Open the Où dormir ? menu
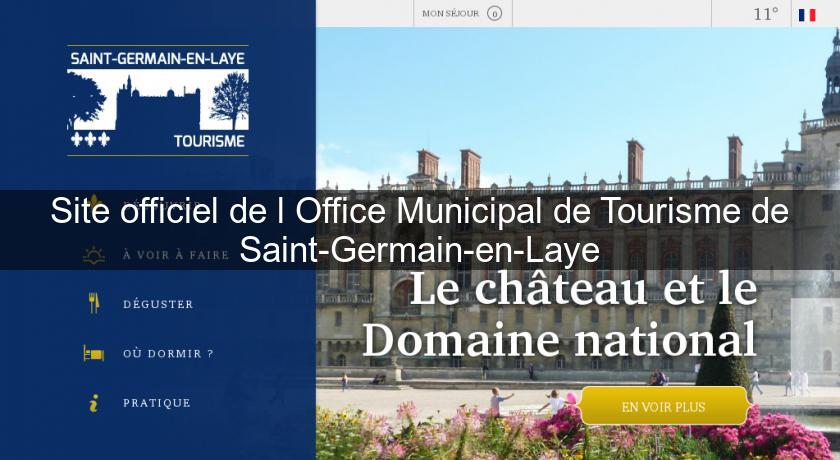The width and height of the screenshot is (840, 460). pyautogui.click(x=168, y=353)
